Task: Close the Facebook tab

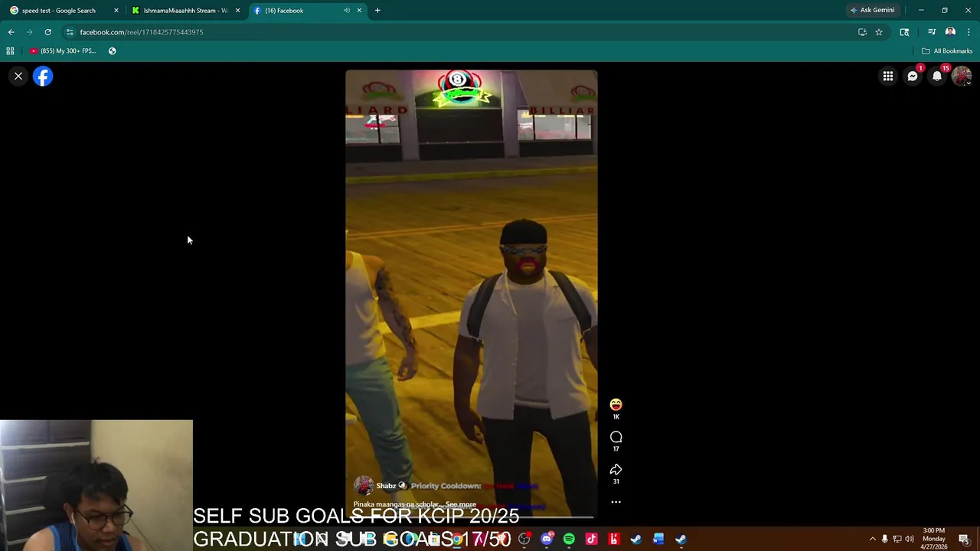Action: coord(360,11)
